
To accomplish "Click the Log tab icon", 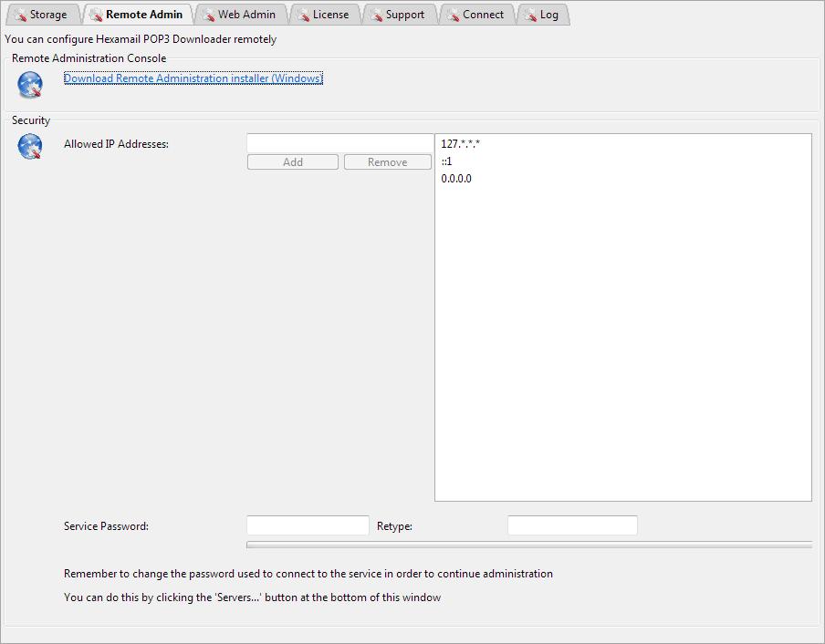I will pyautogui.click(x=529, y=14).
